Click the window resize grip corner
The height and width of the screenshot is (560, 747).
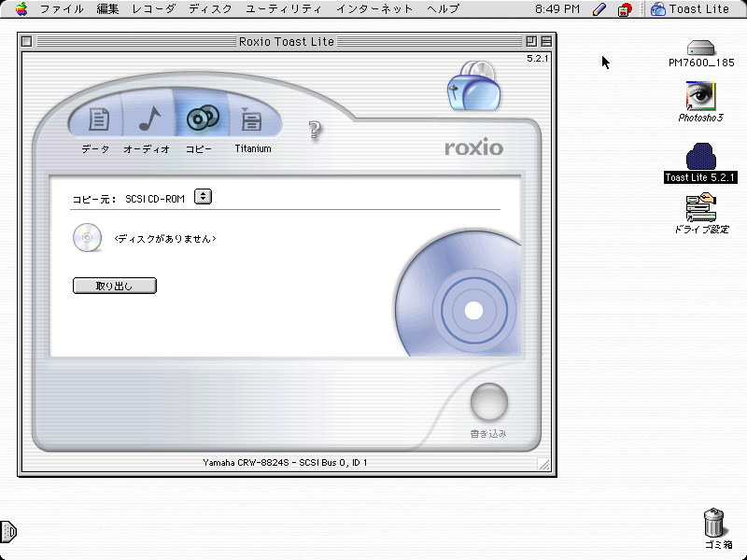[x=543, y=464]
